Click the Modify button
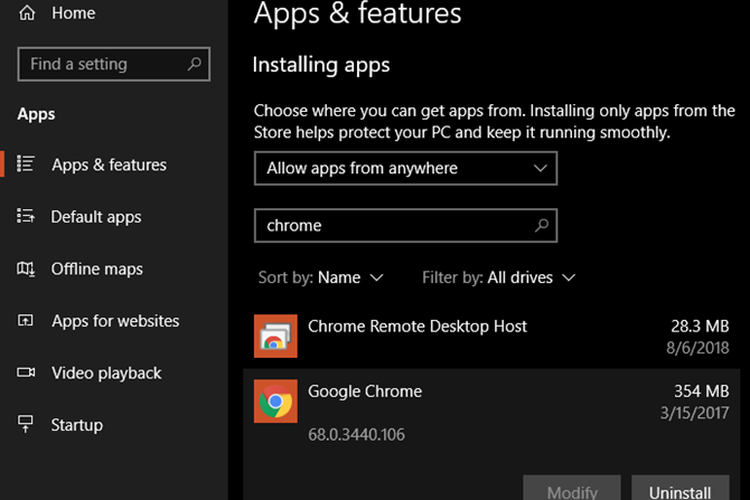Image resolution: width=750 pixels, height=500 pixels. click(x=571, y=490)
